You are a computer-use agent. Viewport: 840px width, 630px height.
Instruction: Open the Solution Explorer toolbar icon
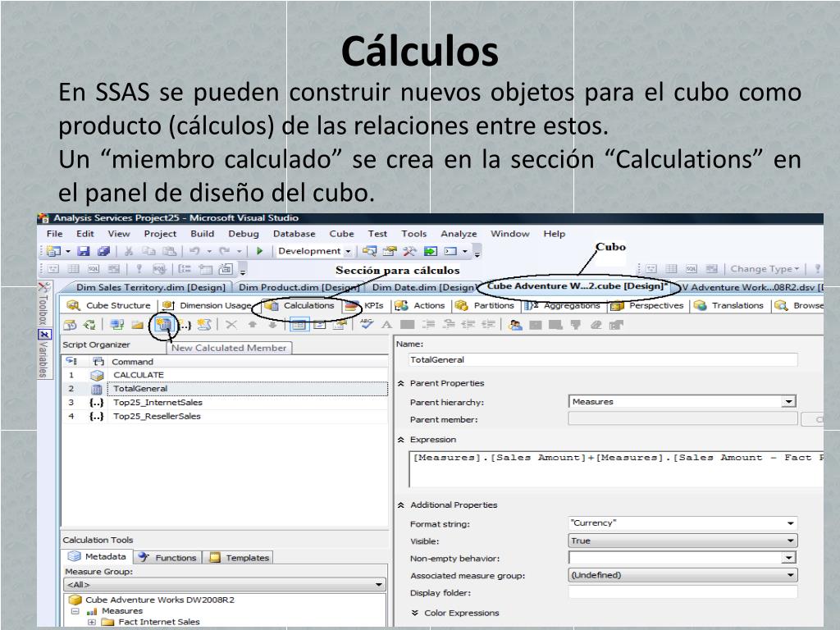coord(370,251)
